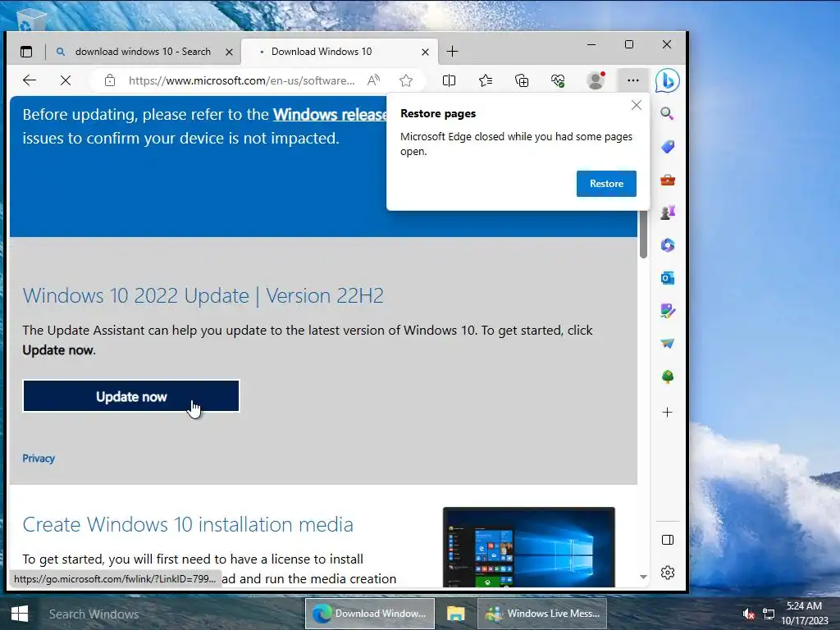Image resolution: width=840 pixels, height=630 pixels.
Task: Click Create Windows 10 installation media heading
Action: pyautogui.click(x=188, y=524)
